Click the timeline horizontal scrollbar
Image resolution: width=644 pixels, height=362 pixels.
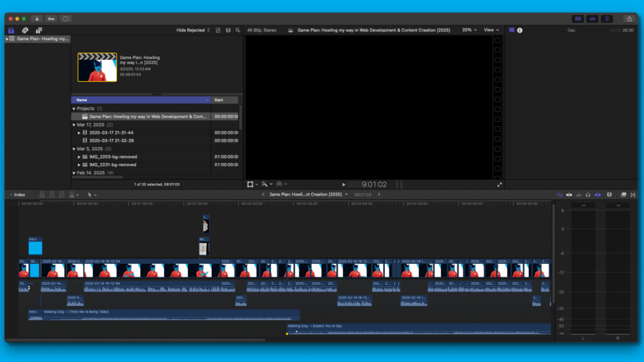136,340
